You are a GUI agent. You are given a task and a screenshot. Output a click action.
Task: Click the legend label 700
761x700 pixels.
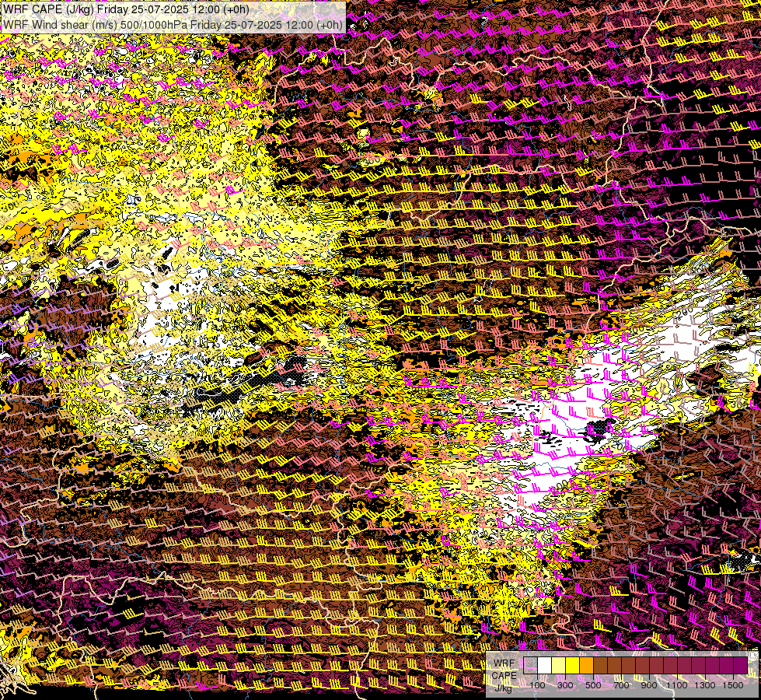coord(621,685)
